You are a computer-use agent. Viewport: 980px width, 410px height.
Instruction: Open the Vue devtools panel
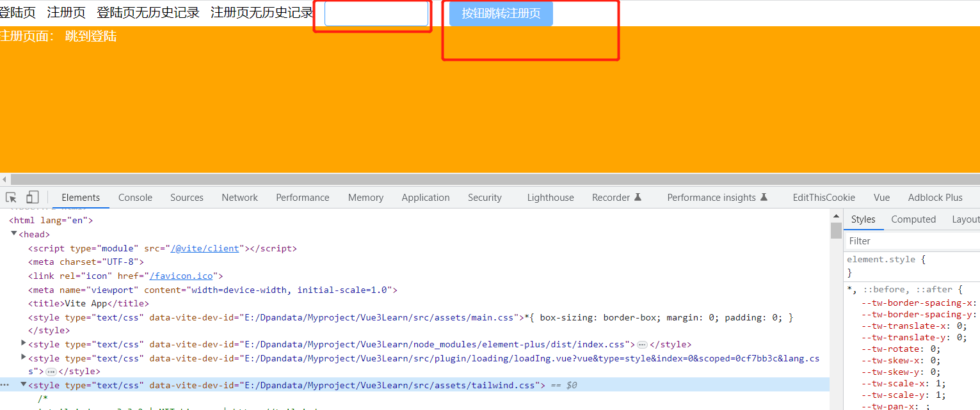(881, 197)
